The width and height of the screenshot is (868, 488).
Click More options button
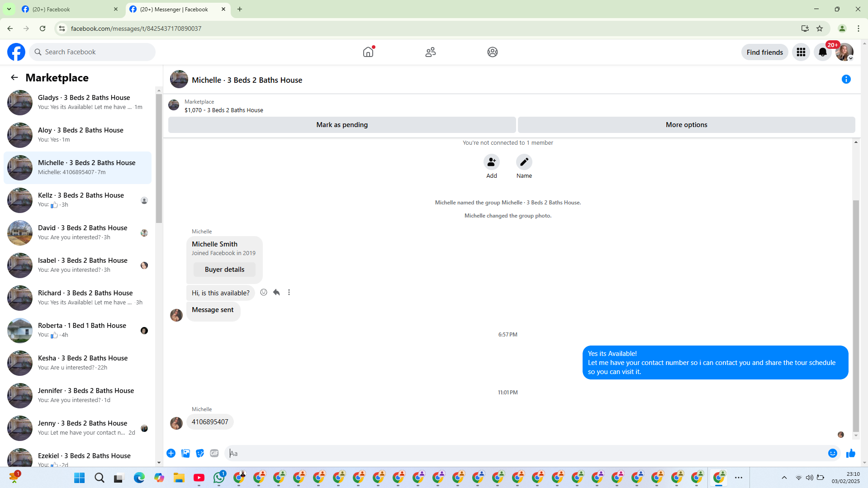[686, 125]
